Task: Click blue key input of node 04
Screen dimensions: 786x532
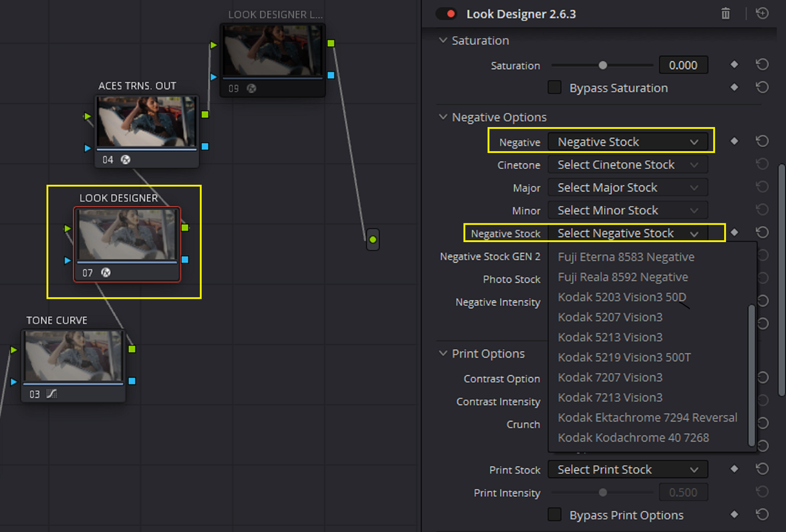Action: click(x=88, y=148)
